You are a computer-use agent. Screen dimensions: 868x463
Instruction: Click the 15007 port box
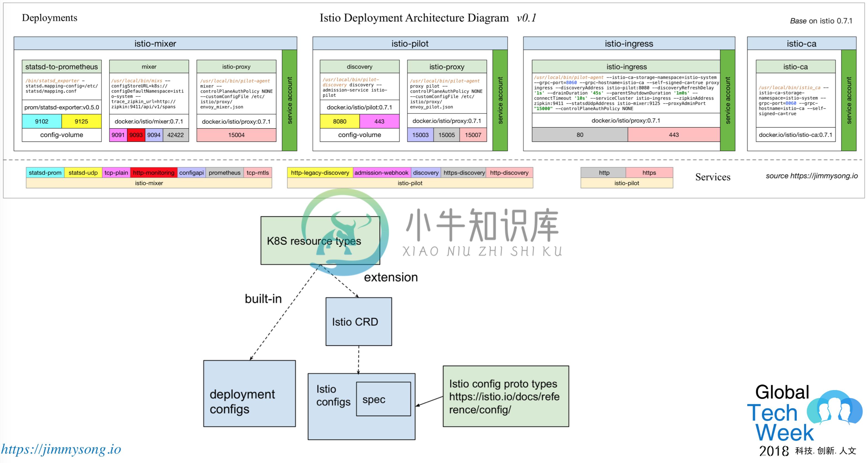tap(473, 135)
